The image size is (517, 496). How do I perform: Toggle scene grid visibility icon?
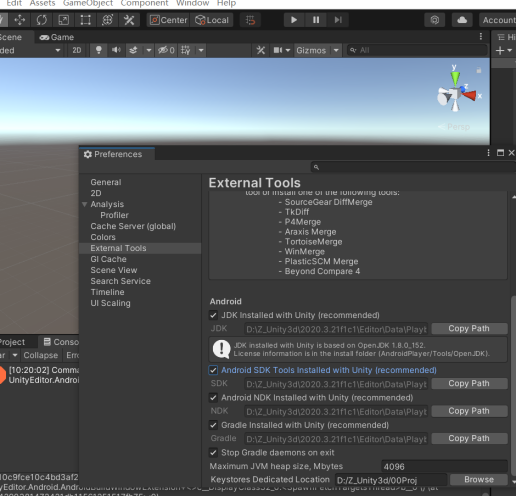coord(186,50)
